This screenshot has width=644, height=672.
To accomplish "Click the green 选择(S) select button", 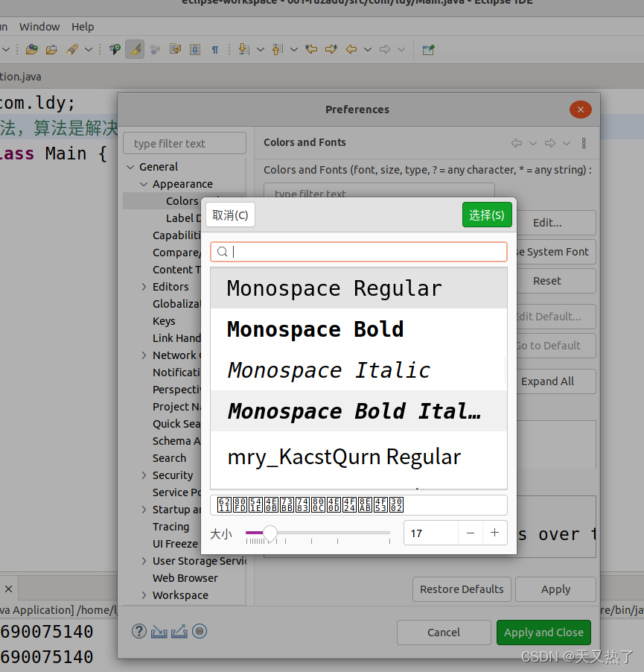I will click(x=487, y=215).
